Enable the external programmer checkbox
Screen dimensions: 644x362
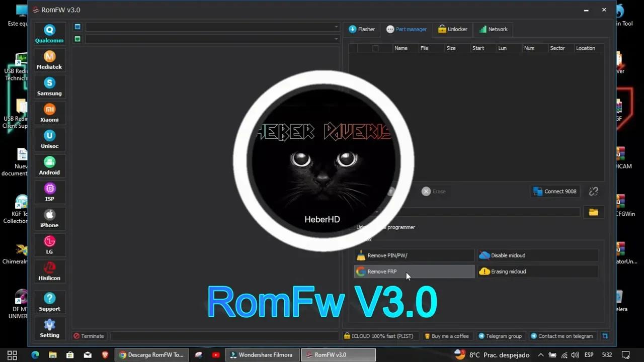click(x=353, y=227)
